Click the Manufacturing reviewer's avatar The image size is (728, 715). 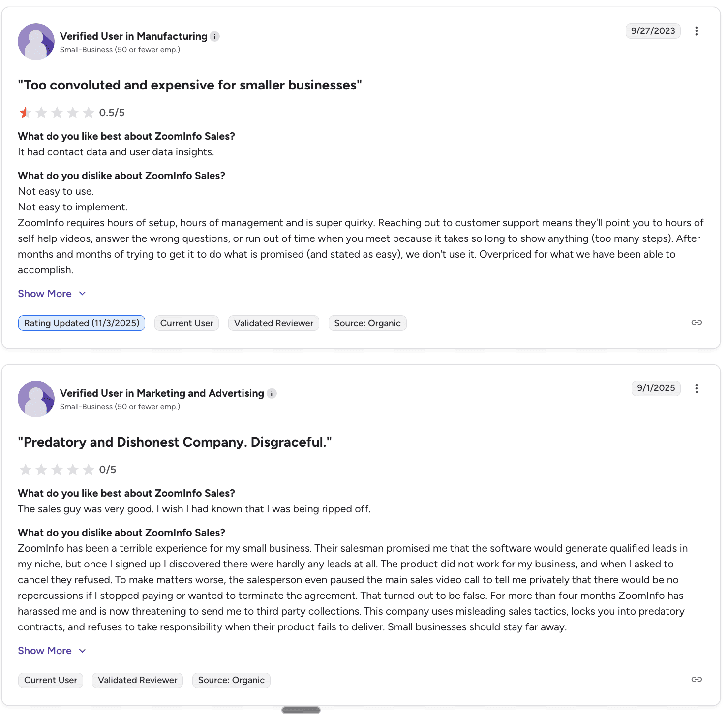click(x=35, y=41)
